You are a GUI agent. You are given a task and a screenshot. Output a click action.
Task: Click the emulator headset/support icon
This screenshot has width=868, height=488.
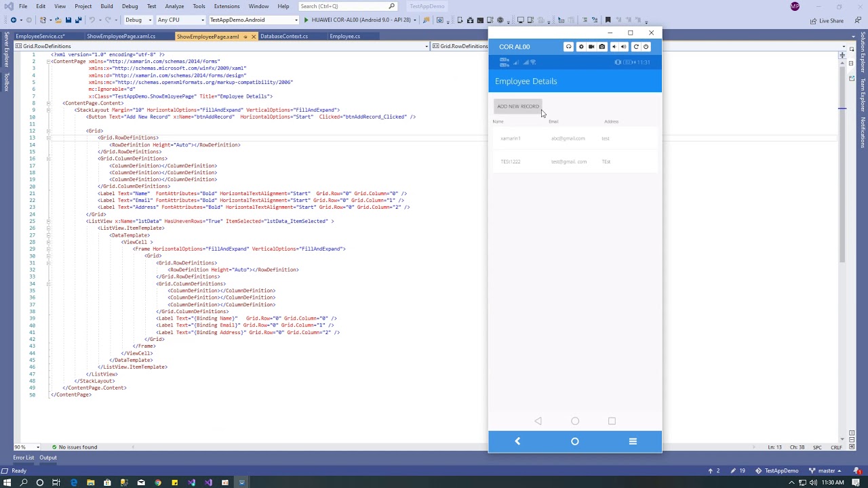(x=568, y=47)
